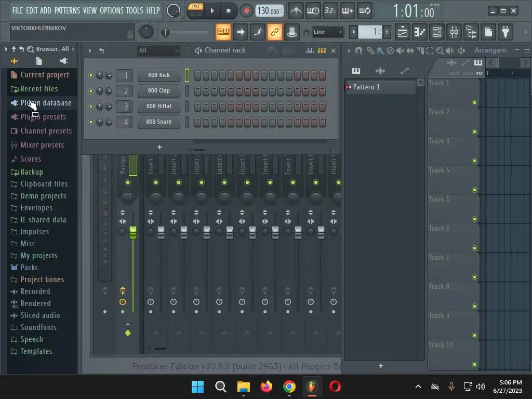Open Chrome from the taskbar

(289, 387)
